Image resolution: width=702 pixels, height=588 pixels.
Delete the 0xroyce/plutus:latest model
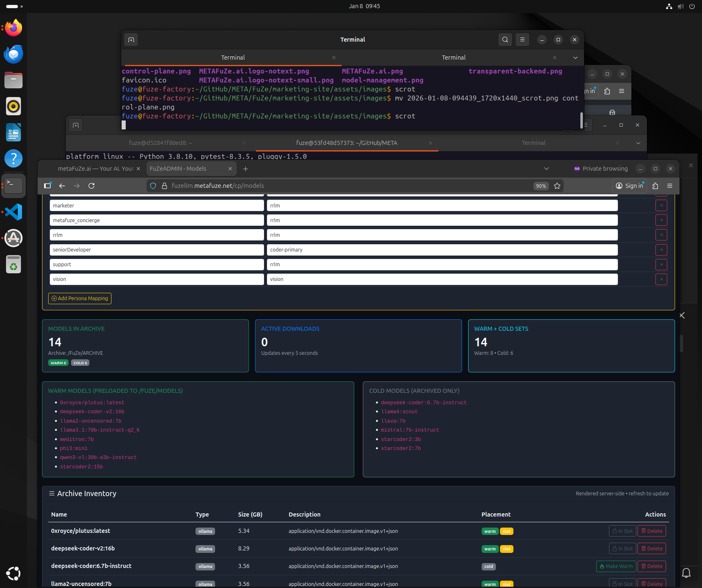click(652, 531)
